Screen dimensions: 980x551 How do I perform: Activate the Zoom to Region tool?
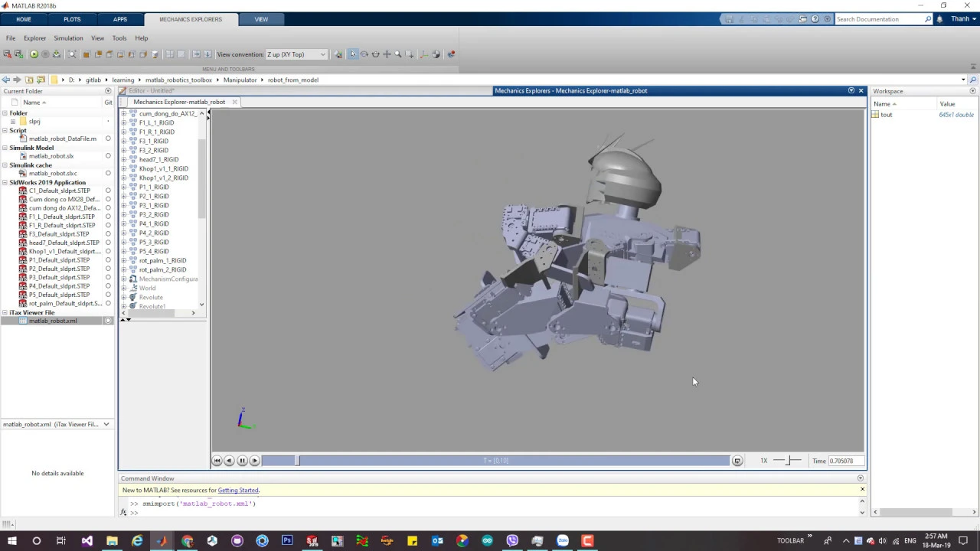pos(409,54)
